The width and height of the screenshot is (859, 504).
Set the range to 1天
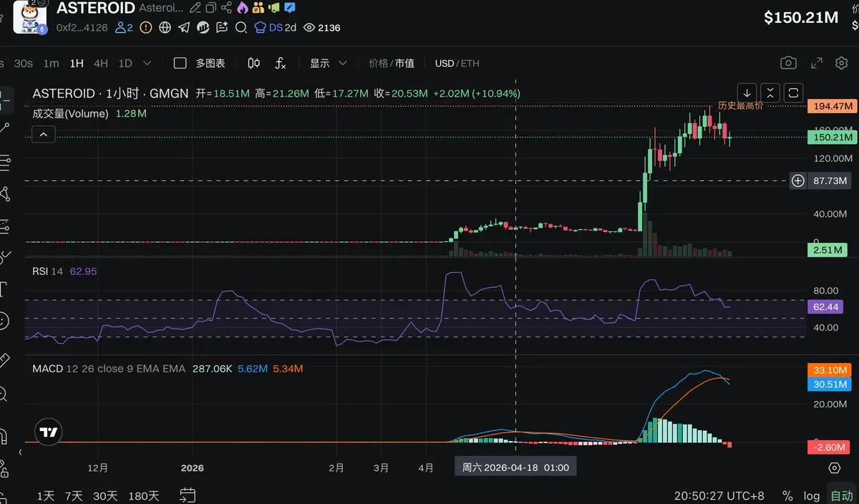[45, 495]
